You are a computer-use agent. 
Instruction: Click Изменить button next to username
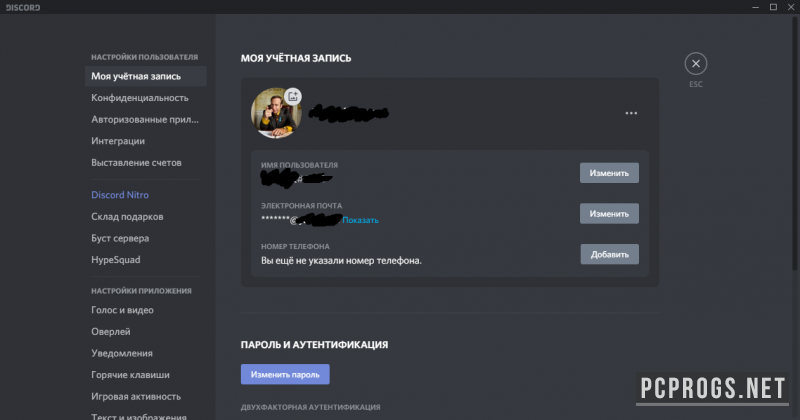pyautogui.click(x=609, y=173)
